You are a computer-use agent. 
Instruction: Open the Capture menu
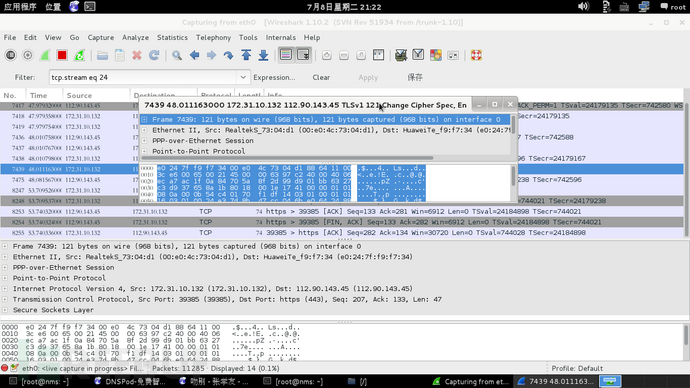pos(101,37)
